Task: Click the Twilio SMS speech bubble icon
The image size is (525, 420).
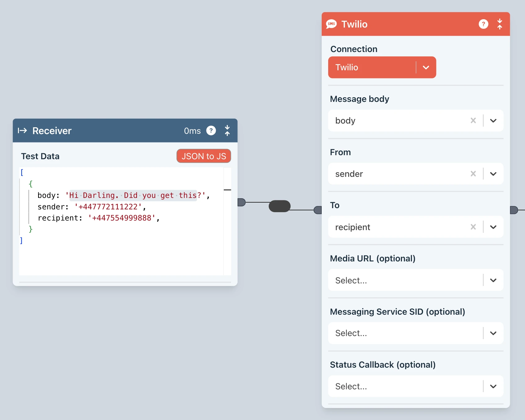Action: (x=331, y=24)
